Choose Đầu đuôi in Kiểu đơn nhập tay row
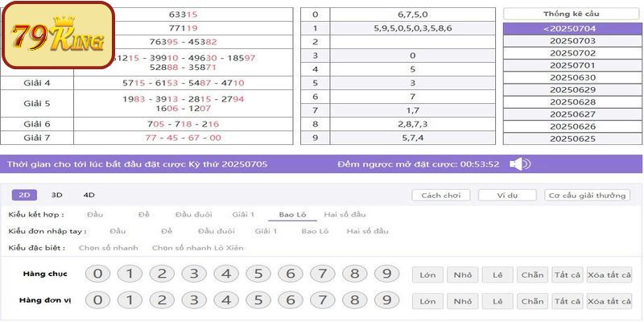The image size is (644, 322). tap(216, 231)
